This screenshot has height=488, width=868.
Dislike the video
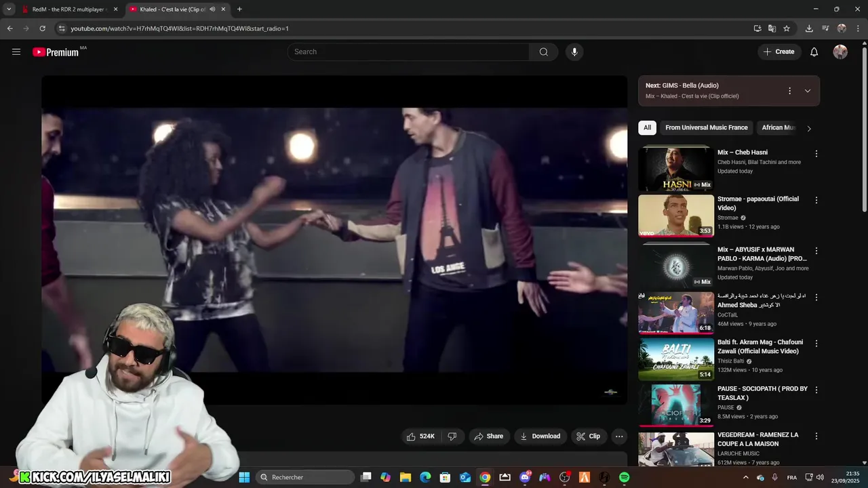pos(452,436)
